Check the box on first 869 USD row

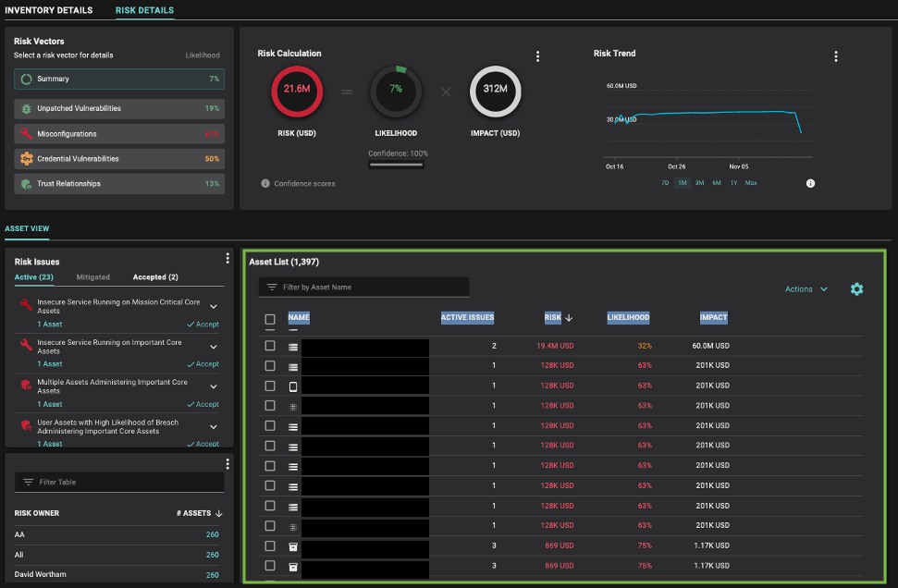pyautogui.click(x=270, y=545)
